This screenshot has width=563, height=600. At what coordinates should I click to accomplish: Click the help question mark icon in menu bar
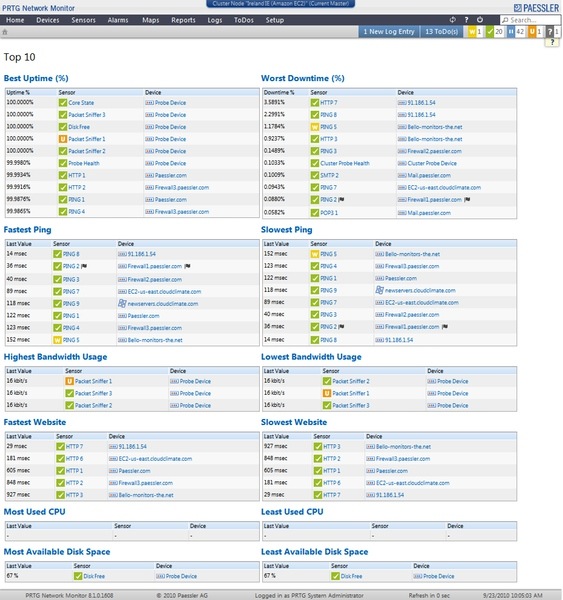point(466,20)
